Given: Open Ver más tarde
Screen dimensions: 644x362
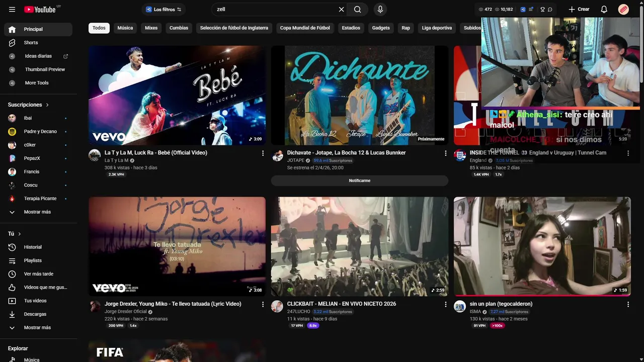Looking at the screenshot, I should point(38,274).
